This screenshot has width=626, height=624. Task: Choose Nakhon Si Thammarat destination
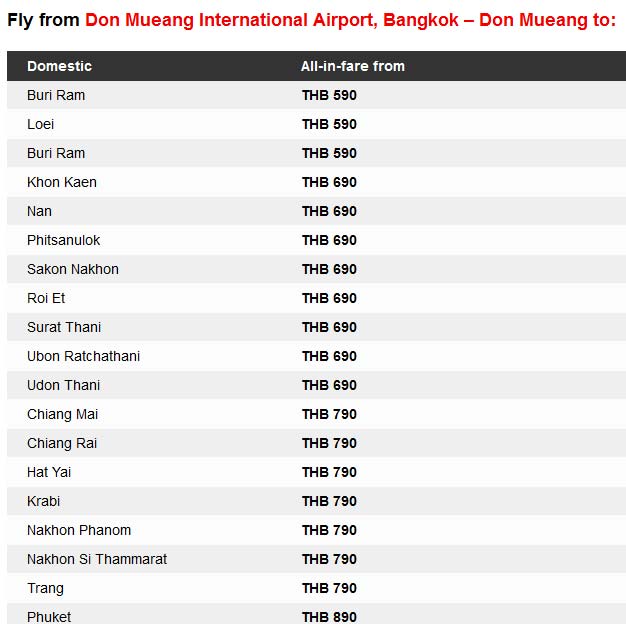(x=97, y=559)
